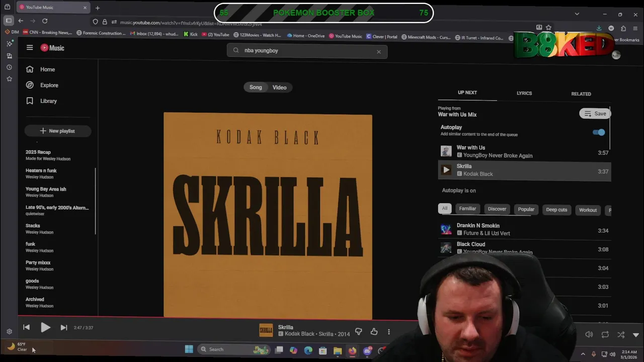Select the Popular filter chip
Screen dimensions: 644x362
tap(526, 209)
